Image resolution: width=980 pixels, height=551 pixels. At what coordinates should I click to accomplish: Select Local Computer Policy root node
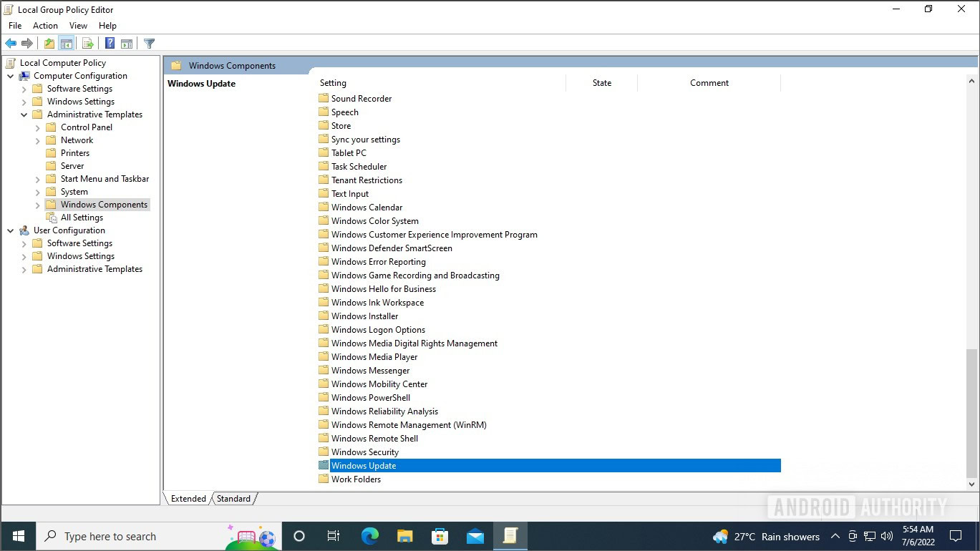(62, 63)
